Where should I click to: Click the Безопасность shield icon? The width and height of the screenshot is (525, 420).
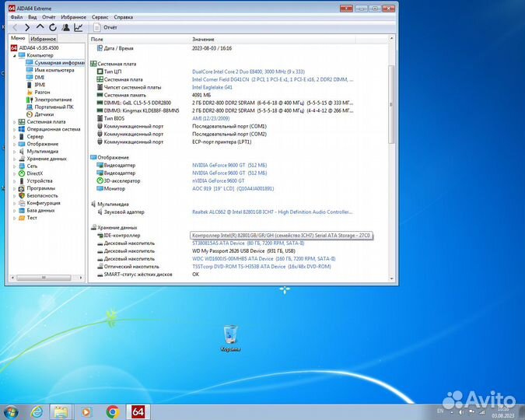(22, 195)
